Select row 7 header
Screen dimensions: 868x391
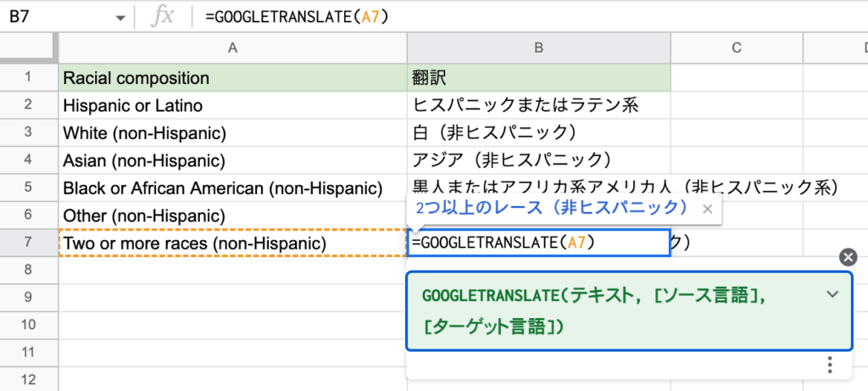(28, 243)
